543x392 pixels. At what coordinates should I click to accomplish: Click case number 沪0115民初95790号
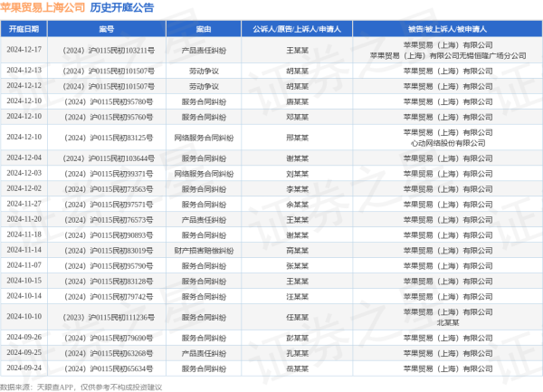tap(109, 266)
